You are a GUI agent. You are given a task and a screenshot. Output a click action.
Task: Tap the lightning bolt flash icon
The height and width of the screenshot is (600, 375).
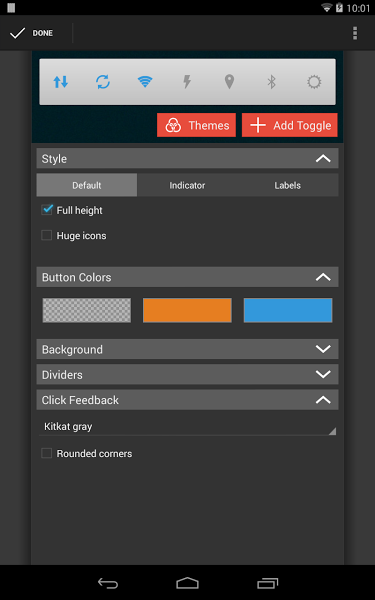coord(187,82)
